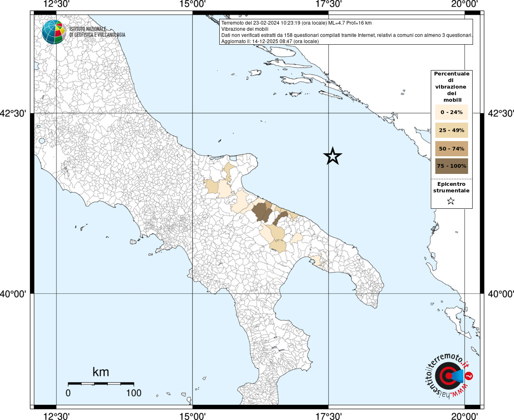
Task: Click the INGV globe logo
Action: (54, 32)
